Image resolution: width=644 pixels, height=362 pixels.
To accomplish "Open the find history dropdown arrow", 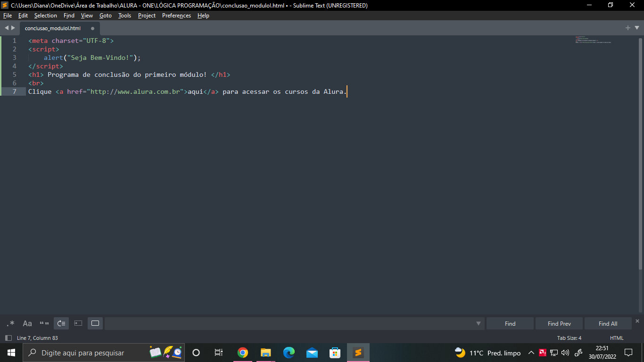I will pyautogui.click(x=479, y=323).
